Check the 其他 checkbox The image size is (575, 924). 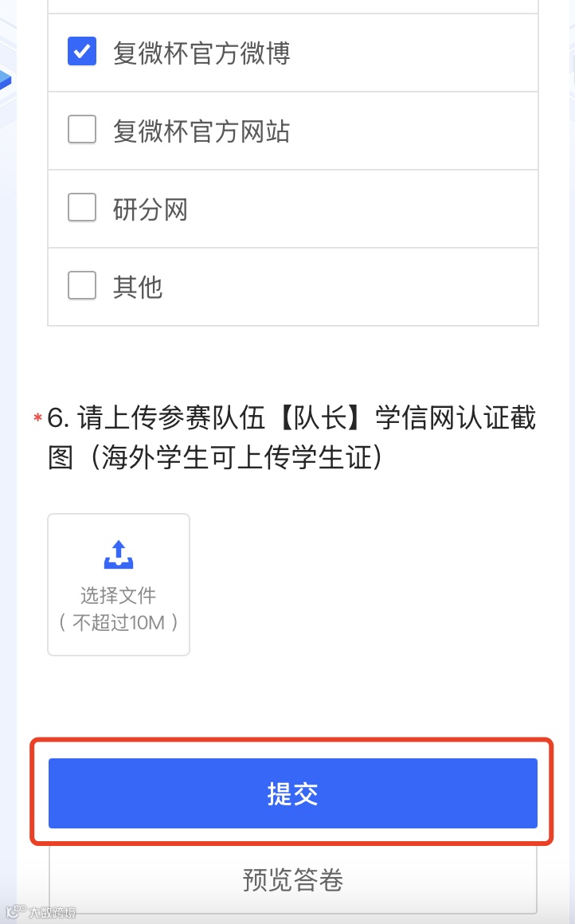(x=82, y=286)
